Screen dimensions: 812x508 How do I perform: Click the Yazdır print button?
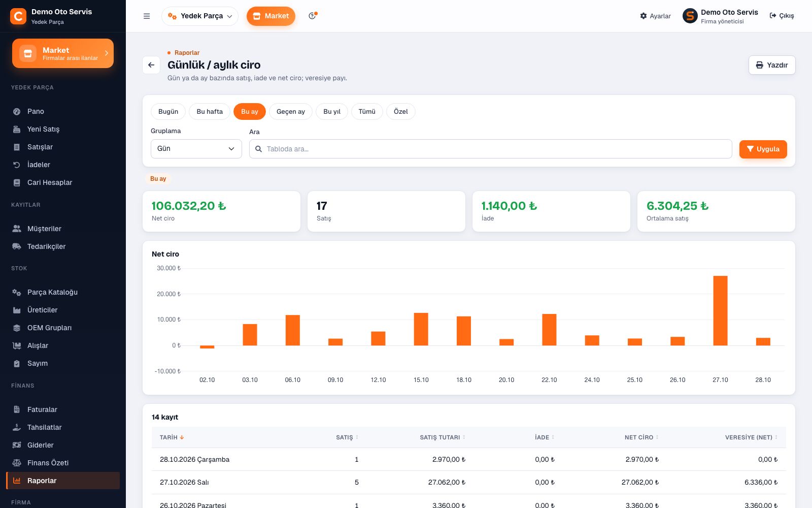point(772,65)
